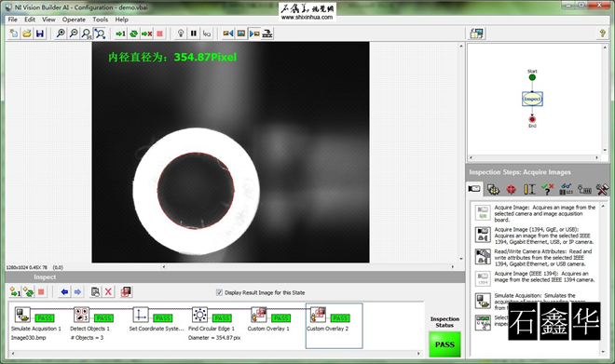Click the Inspect state node in diagram
This screenshot has height=364, width=615.
click(x=532, y=99)
